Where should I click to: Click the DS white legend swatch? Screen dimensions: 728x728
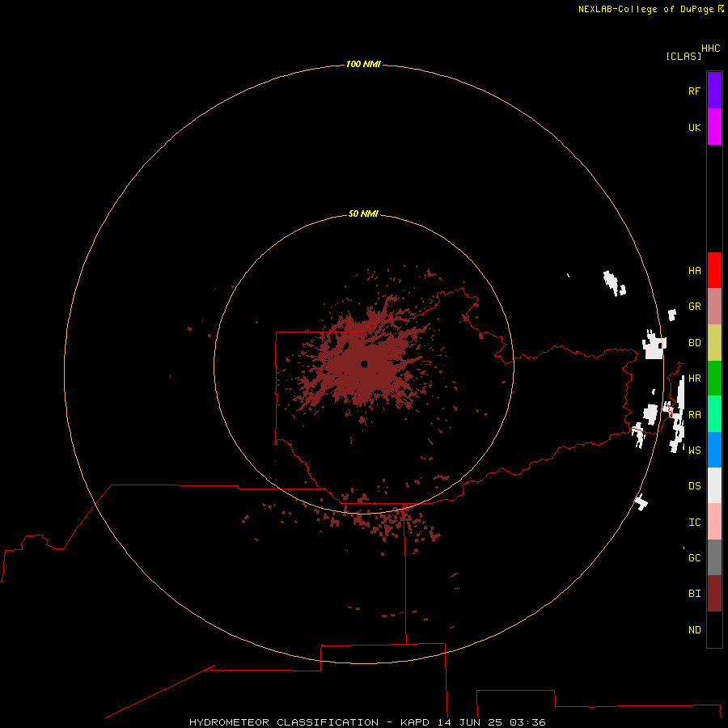[714, 485]
